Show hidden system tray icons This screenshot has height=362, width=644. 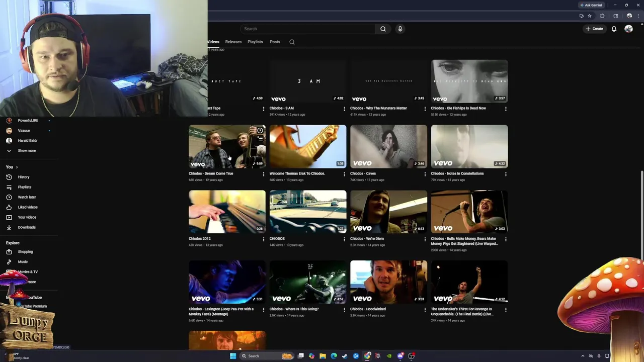583,356
